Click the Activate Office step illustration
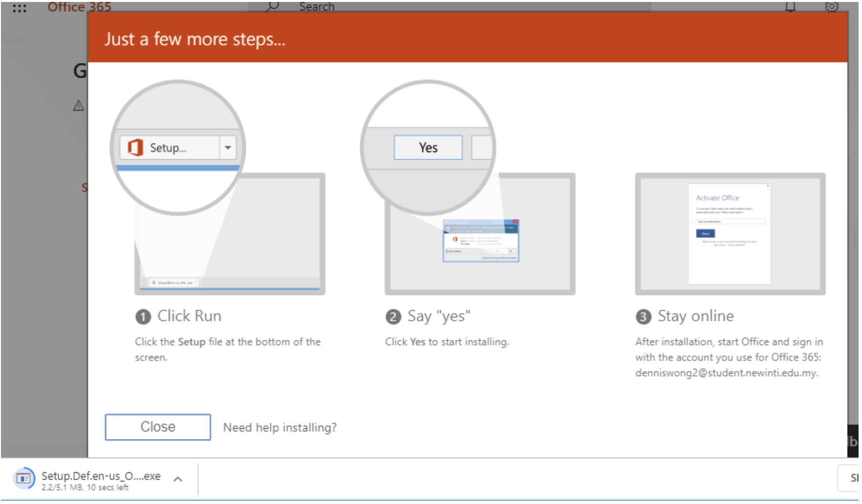Viewport: 862px width, 504px height. pos(730,233)
